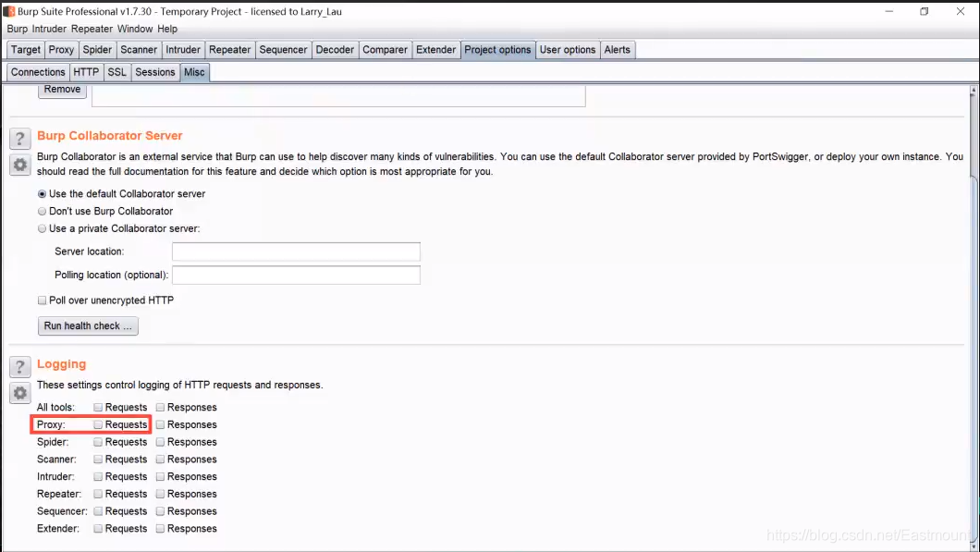Click the Server location input field
The image size is (980, 552).
(x=296, y=251)
